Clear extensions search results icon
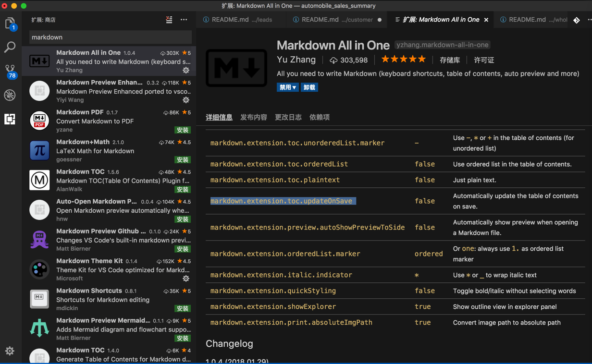592x364 pixels. (169, 20)
